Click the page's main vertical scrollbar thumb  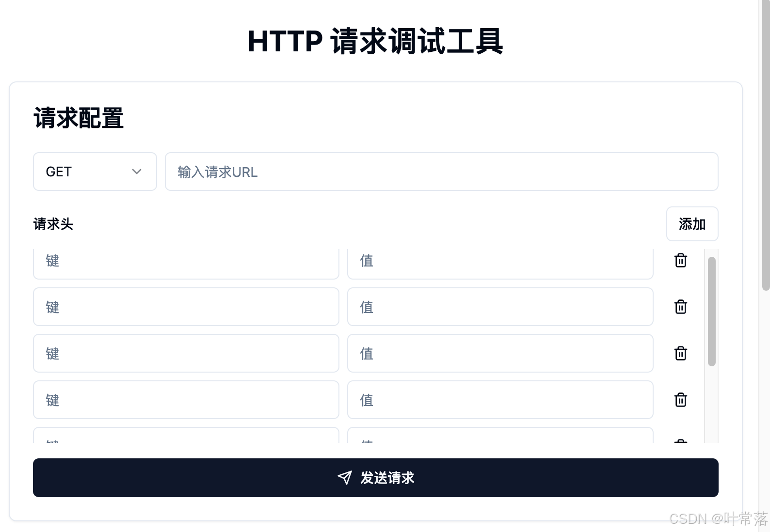click(x=766, y=145)
